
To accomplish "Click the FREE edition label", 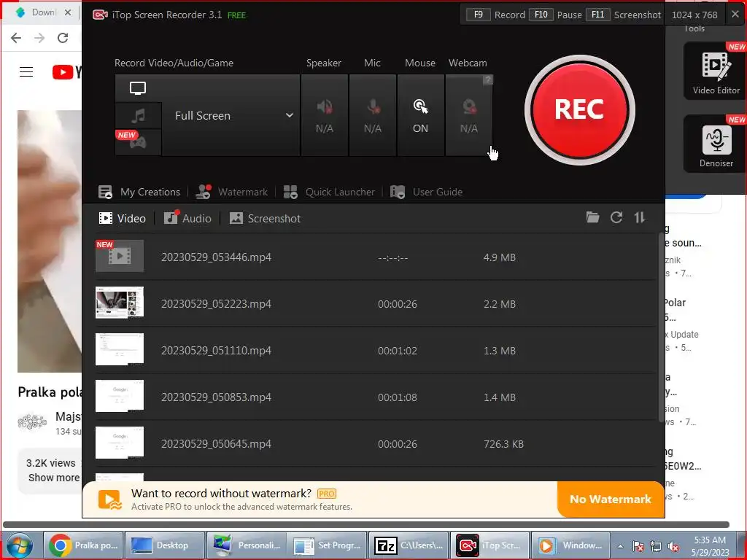I will coord(237,15).
